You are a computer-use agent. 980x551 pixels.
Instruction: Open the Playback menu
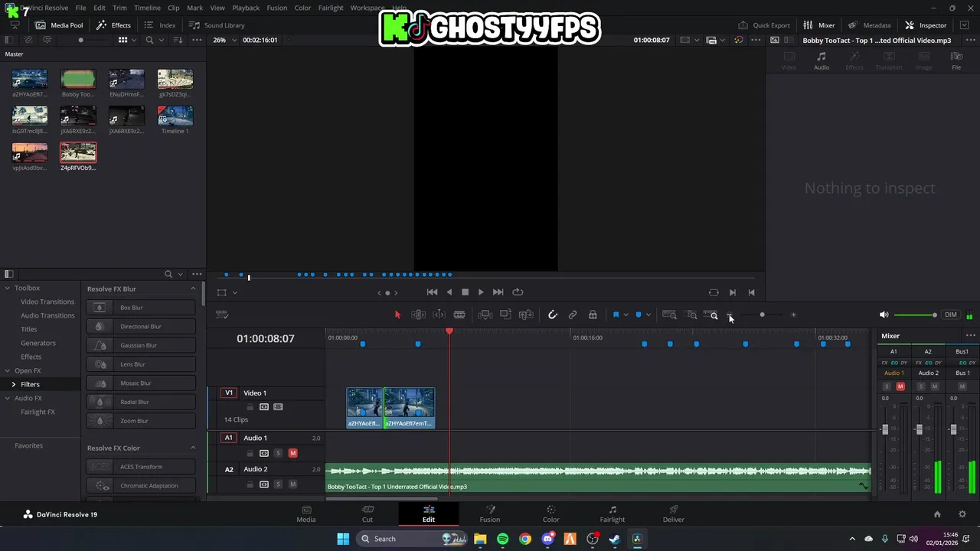pos(246,8)
